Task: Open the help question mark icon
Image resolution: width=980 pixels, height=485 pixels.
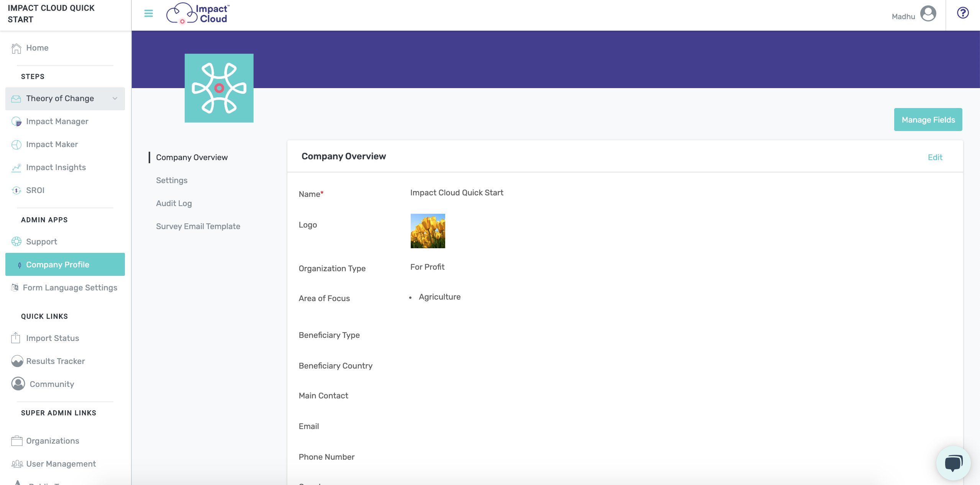Action: pos(963,13)
